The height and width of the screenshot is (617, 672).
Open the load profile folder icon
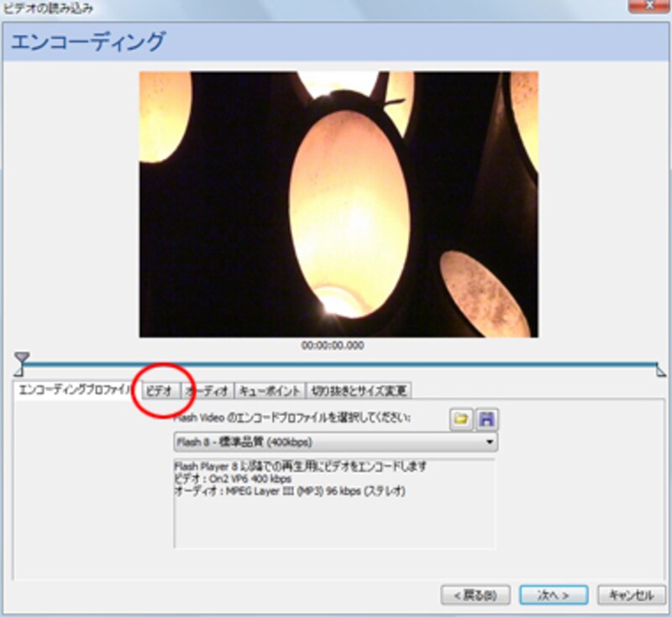(x=461, y=419)
